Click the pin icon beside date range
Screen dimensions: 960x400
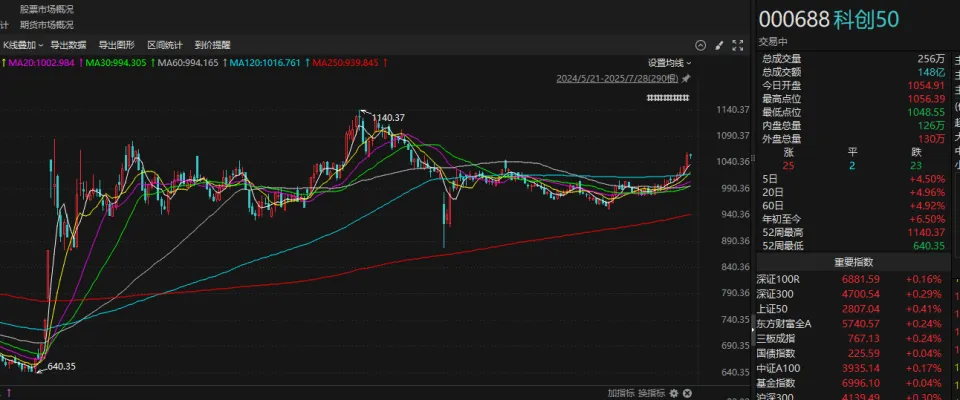coord(686,78)
